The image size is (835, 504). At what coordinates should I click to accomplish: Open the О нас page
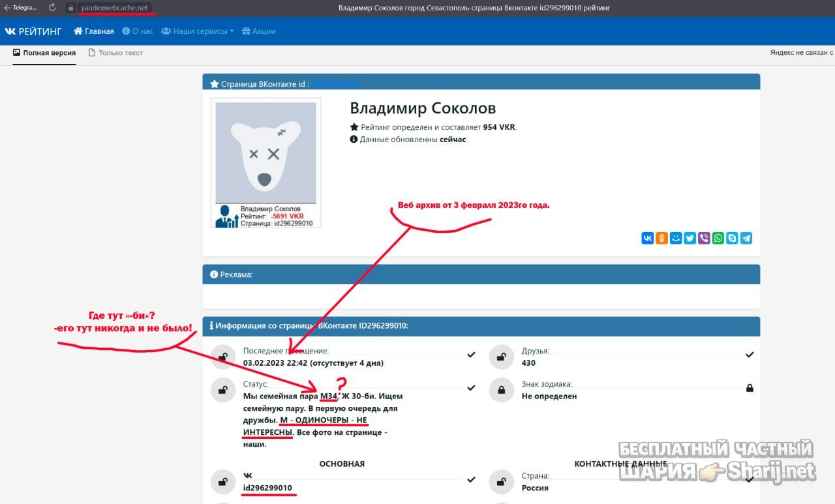coord(138,31)
